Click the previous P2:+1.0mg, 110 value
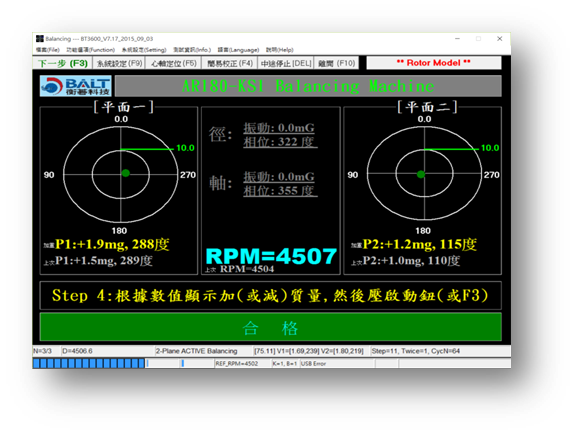Image resolution: width=576 pixels, height=434 pixels. [x=411, y=261]
